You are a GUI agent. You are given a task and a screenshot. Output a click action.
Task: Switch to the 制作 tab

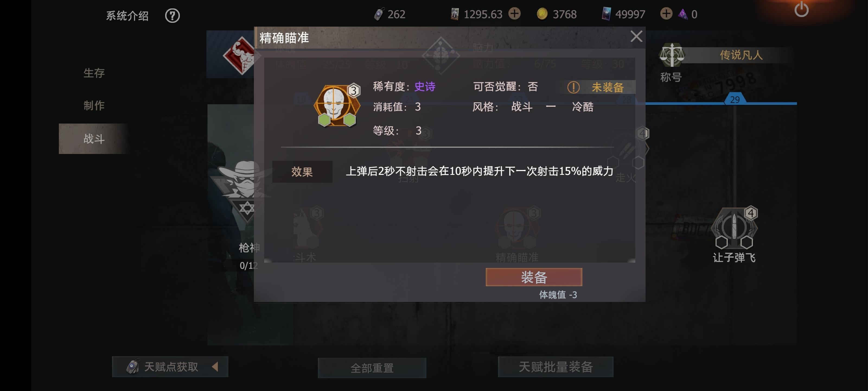point(94,106)
